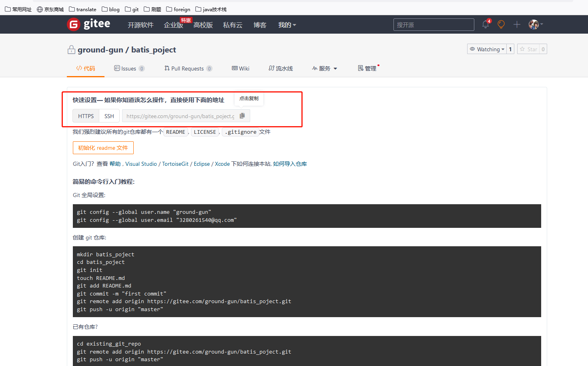588x366 pixels.
Task: Open the Issues tab
Action: (x=128, y=68)
